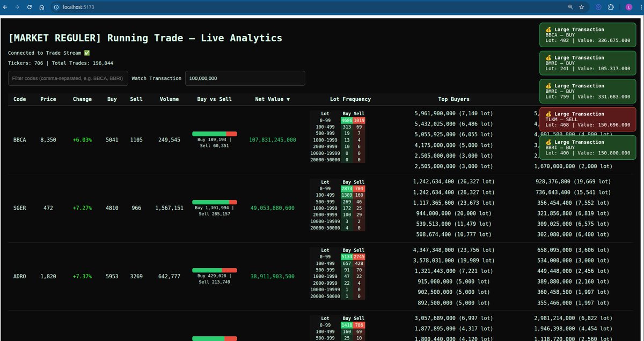The width and height of the screenshot is (644, 341).
Task: Click ADRO buy vs sell progress bar
Action: 215,270
